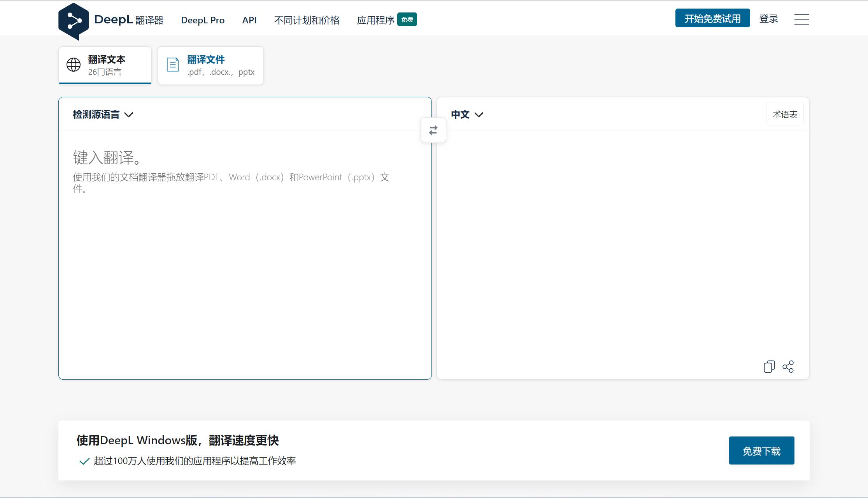Share the translation icon
This screenshot has height=498, width=868.
coord(788,367)
